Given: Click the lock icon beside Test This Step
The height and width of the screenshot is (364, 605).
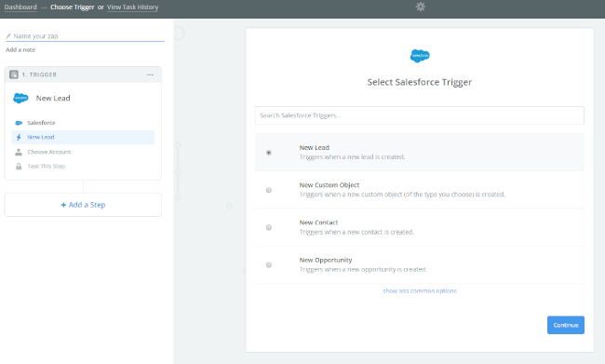Looking at the screenshot, I should 19,167.
